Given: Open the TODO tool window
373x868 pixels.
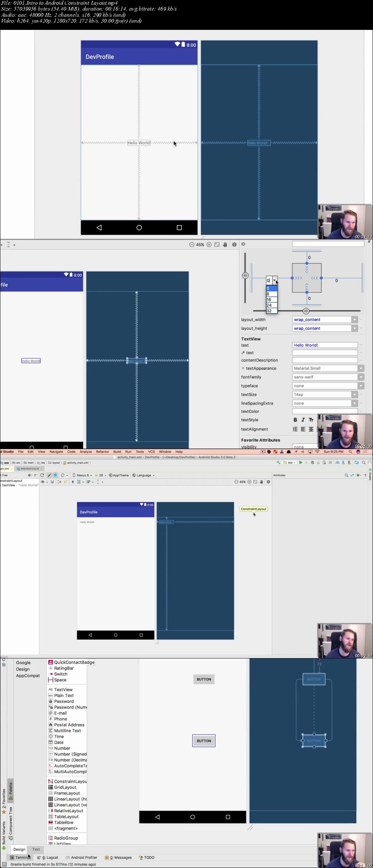Looking at the screenshot, I should pyautogui.click(x=147, y=857).
